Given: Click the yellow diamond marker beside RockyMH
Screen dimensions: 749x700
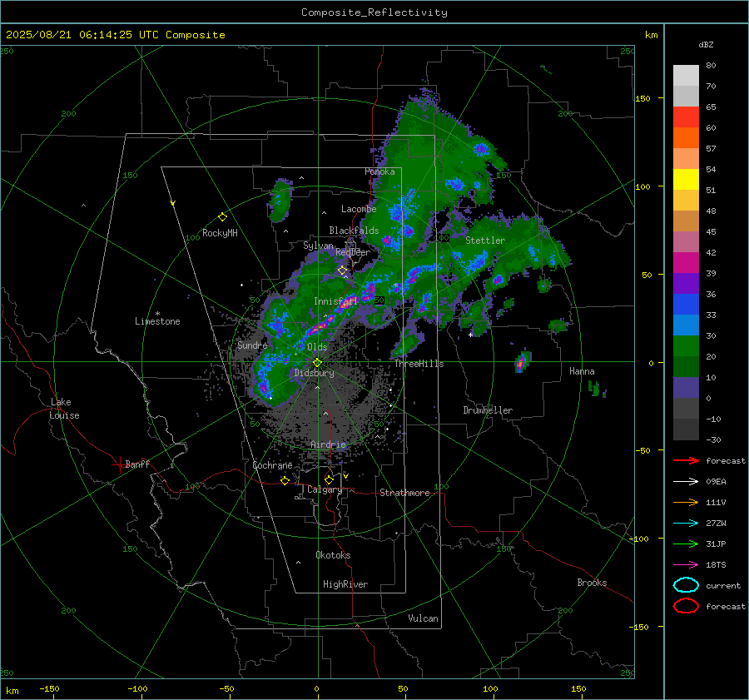Looking at the screenshot, I should click(222, 217).
